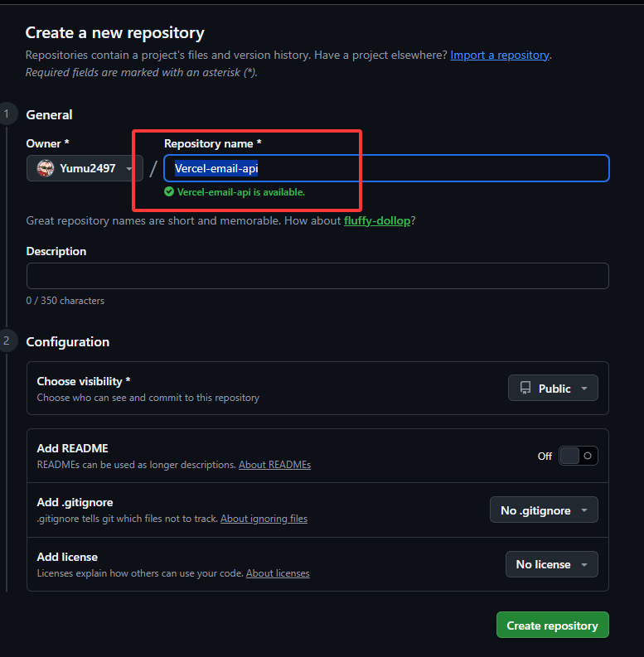Click the step 2 Configuration marker
The image size is (644, 657).
[7, 341]
